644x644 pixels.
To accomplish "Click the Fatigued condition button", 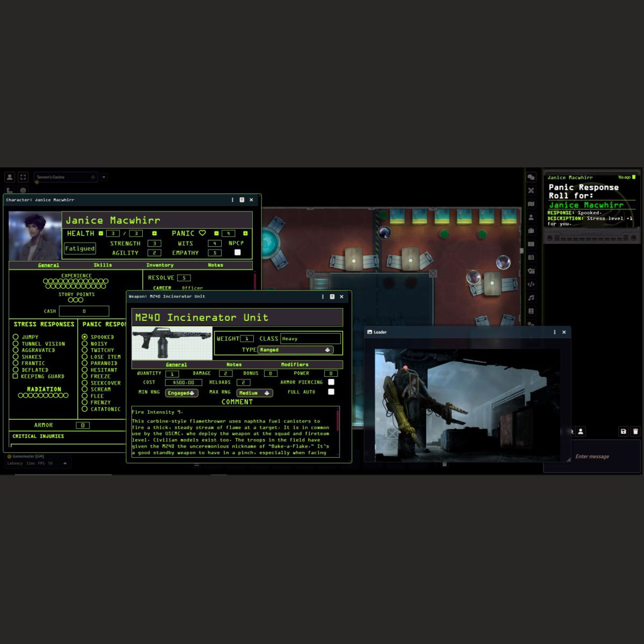I will 80,248.
